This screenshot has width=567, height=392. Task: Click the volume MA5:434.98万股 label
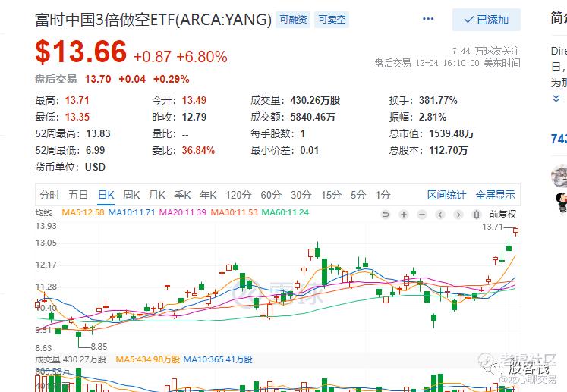coord(147,359)
